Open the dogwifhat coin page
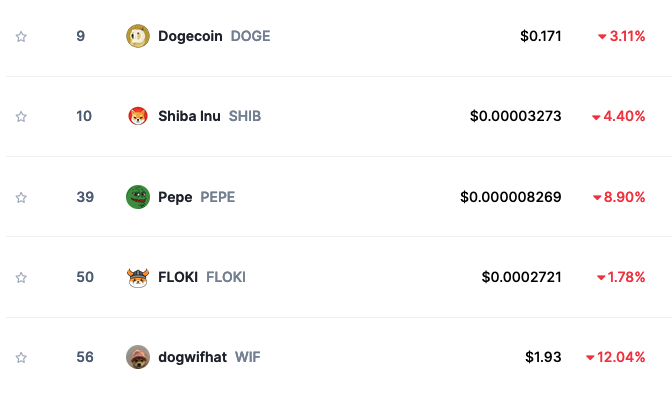672x397 pixels. (x=192, y=357)
